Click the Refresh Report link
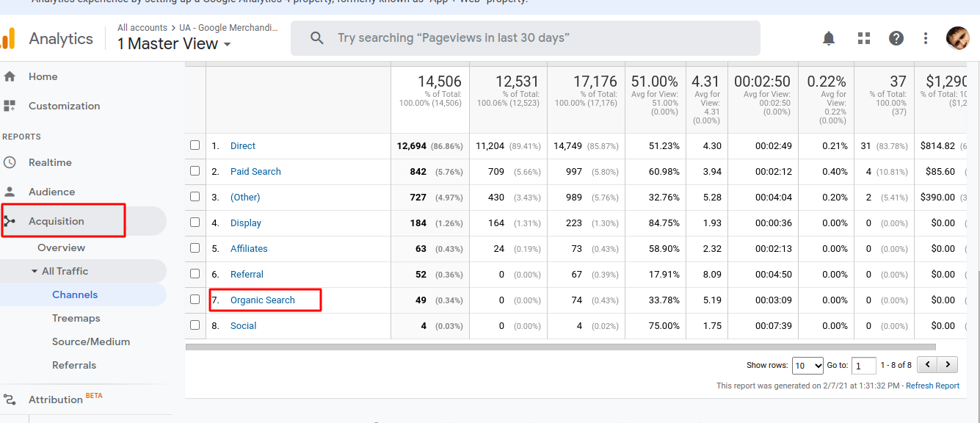The height and width of the screenshot is (423, 980). 932,386
